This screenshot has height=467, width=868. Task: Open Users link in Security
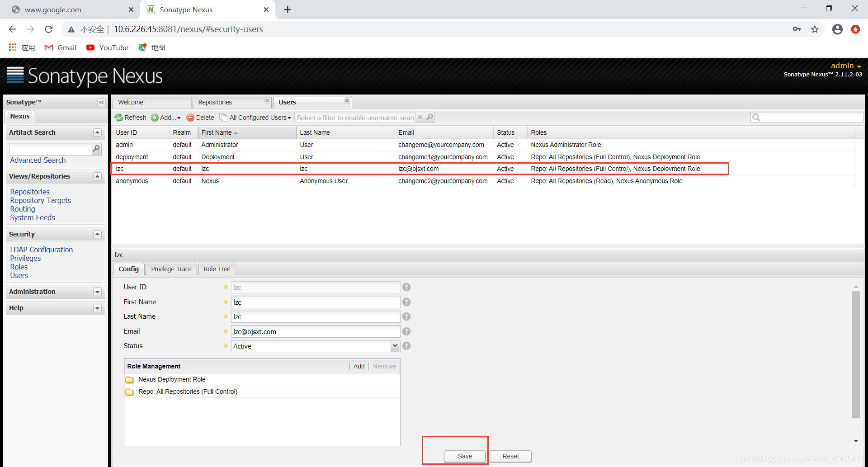[19, 275]
